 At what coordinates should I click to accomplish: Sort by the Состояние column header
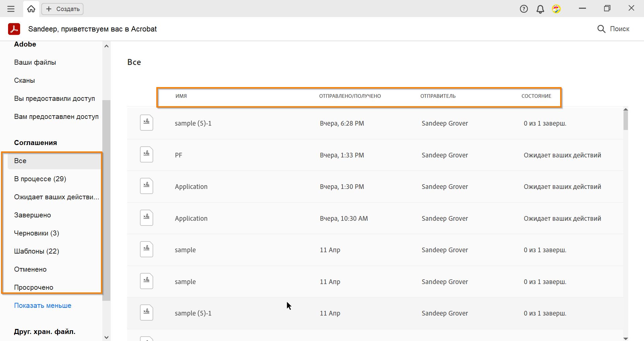point(536,96)
